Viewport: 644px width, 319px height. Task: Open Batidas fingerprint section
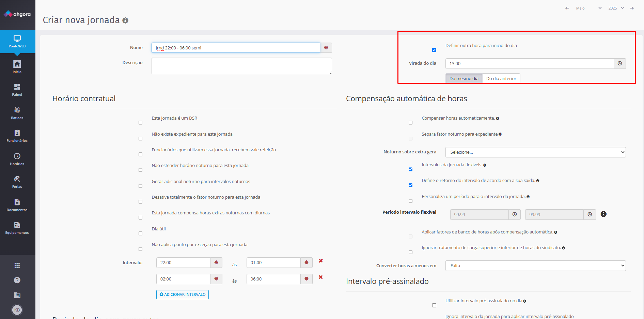click(17, 113)
